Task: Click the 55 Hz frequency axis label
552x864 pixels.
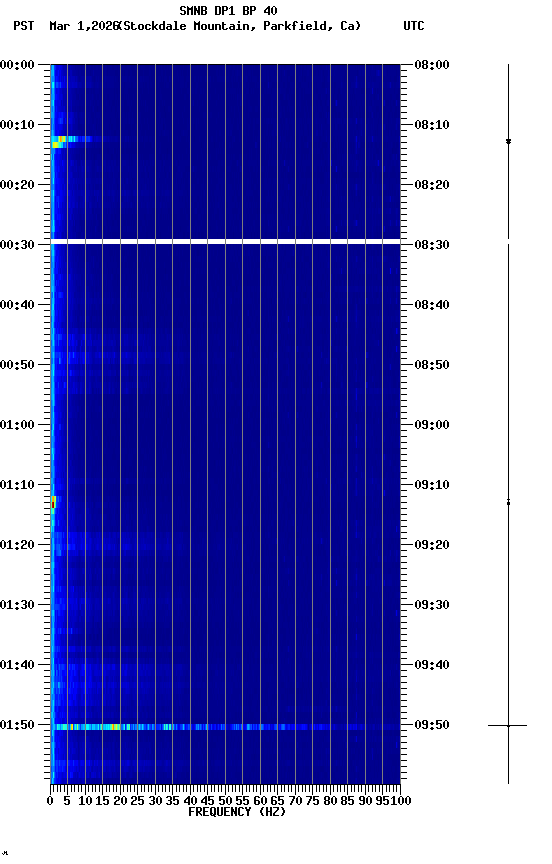Action: click(243, 801)
